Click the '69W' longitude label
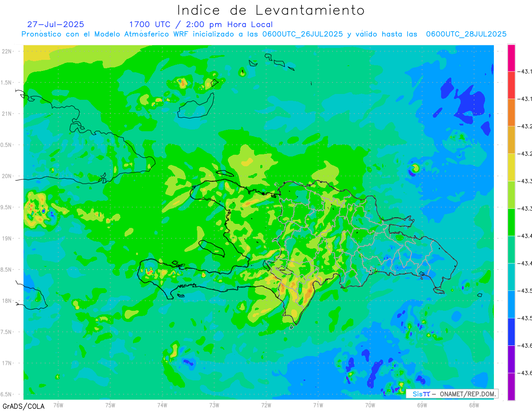532x411 pixels. click(422, 405)
